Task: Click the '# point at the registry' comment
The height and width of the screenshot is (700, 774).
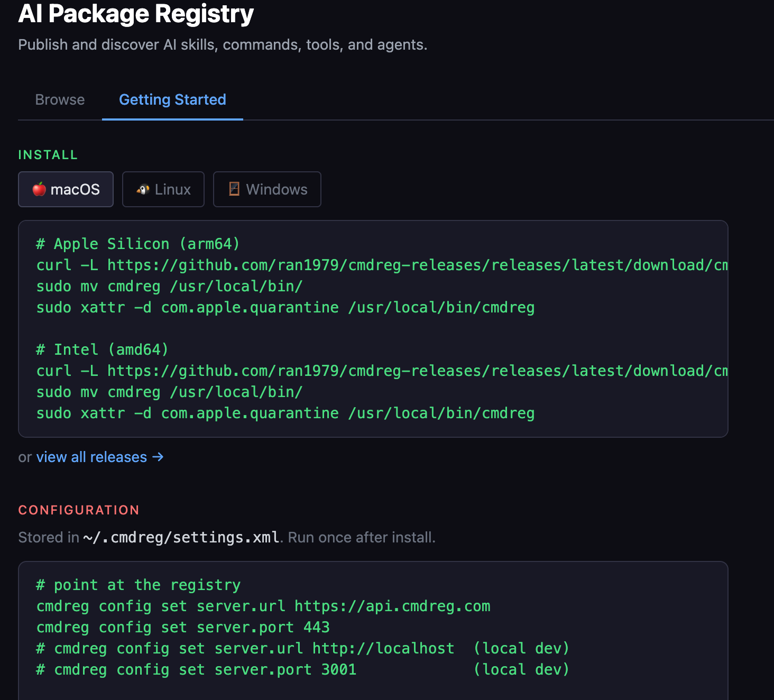Action: 138,585
